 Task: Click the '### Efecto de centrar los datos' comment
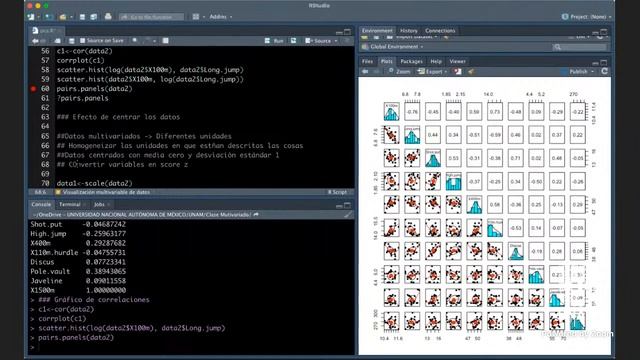point(118,117)
